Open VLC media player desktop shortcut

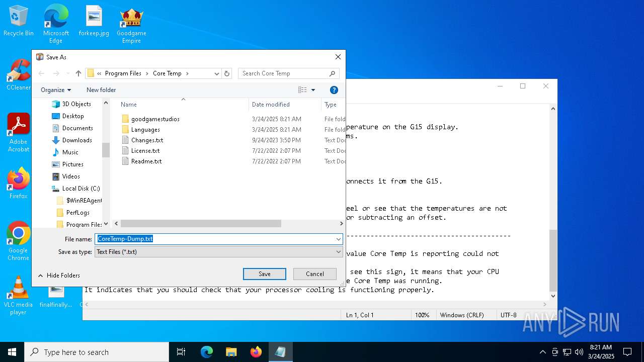19,295
